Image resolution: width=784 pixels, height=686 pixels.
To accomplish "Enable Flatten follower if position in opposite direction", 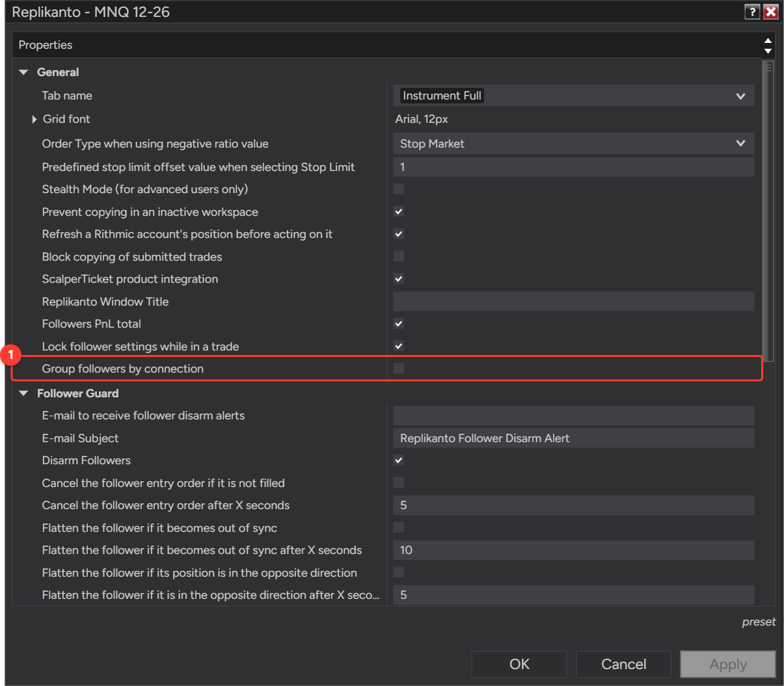I will [x=399, y=572].
